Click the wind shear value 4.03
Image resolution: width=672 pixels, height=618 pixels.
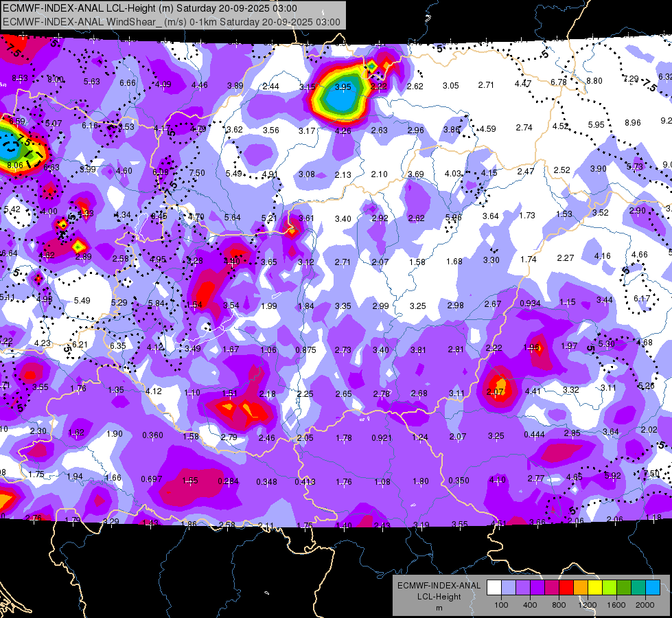coord(452,174)
